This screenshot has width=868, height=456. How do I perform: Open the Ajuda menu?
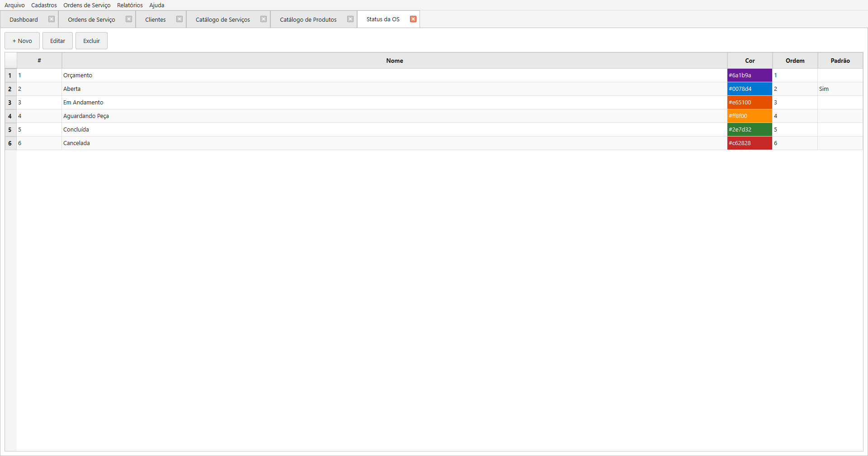click(157, 5)
